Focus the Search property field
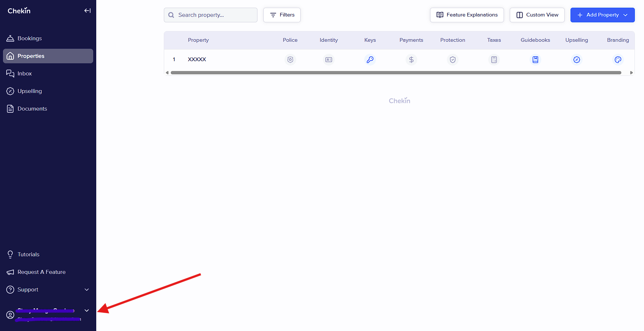 [x=216, y=15]
